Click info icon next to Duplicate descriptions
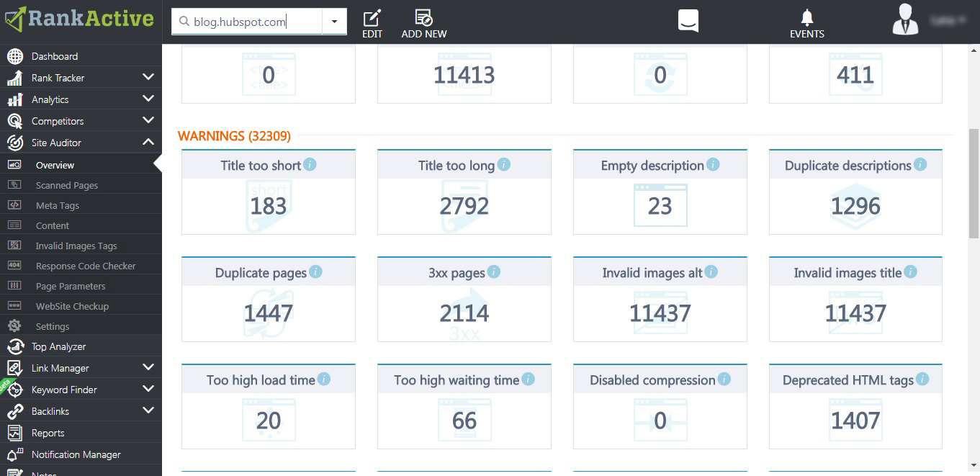980x476 pixels. (x=920, y=164)
